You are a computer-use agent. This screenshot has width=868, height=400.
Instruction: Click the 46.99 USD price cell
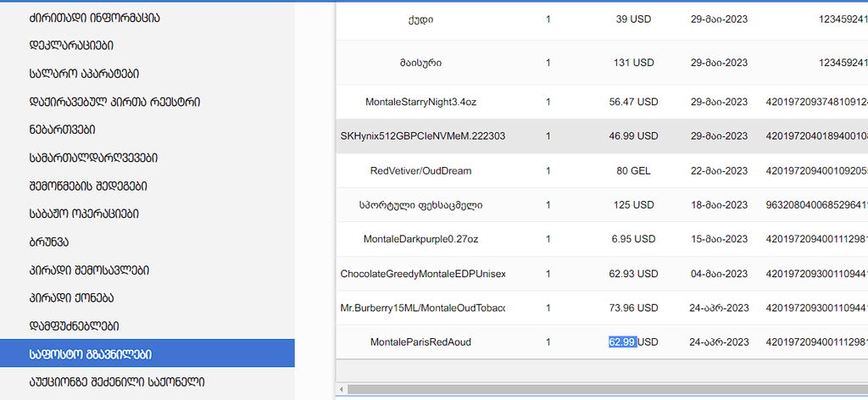coord(633,136)
